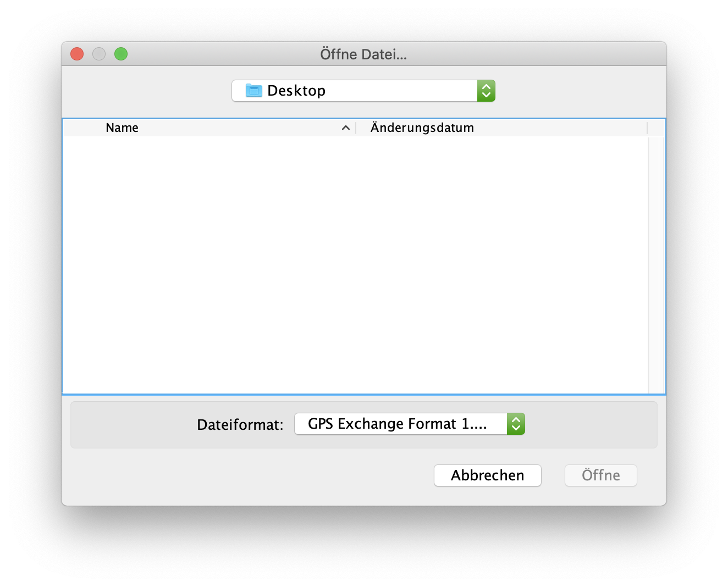This screenshot has height=587, width=728.
Task: Click the sort arrow in the Name column
Action: coord(346,128)
